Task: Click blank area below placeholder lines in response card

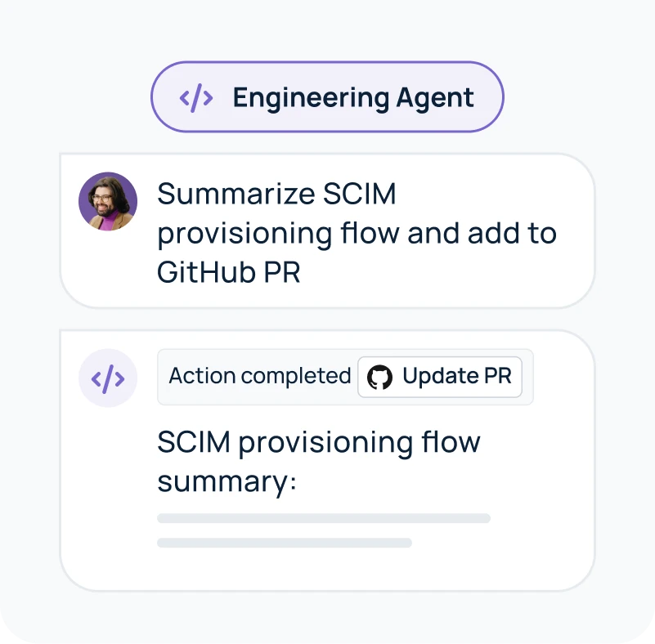Action: pos(327,568)
